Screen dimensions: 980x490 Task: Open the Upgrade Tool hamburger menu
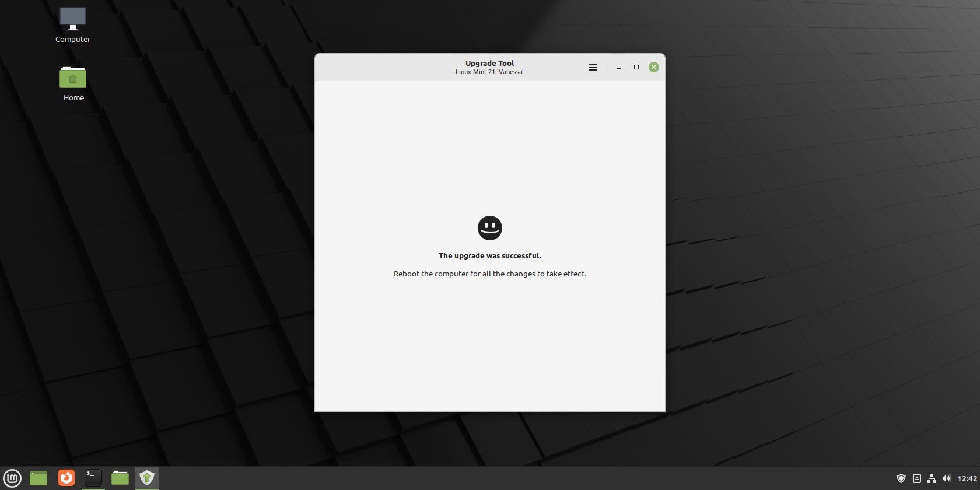(593, 67)
